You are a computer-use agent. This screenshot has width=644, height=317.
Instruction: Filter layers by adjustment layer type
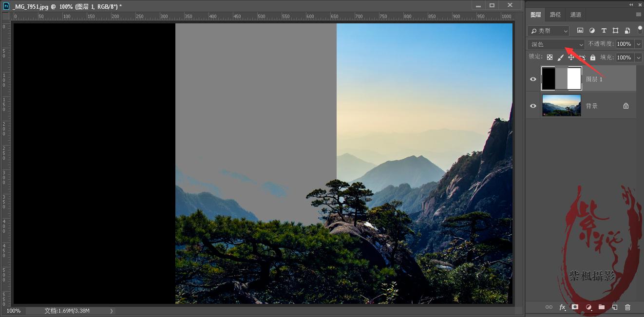(592, 31)
